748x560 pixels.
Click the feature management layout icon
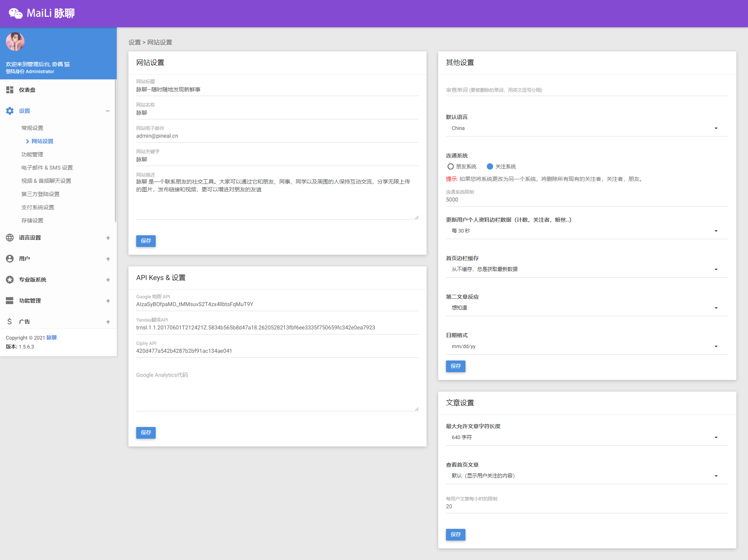(x=10, y=301)
